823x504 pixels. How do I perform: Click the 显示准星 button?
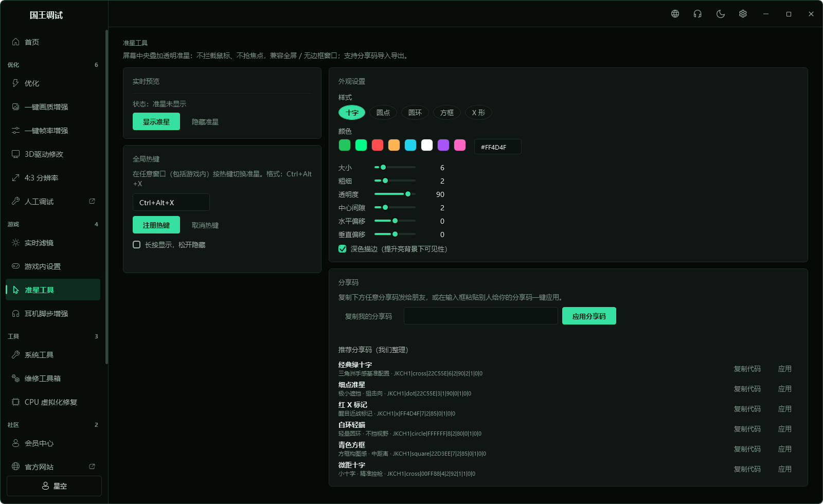tap(156, 121)
